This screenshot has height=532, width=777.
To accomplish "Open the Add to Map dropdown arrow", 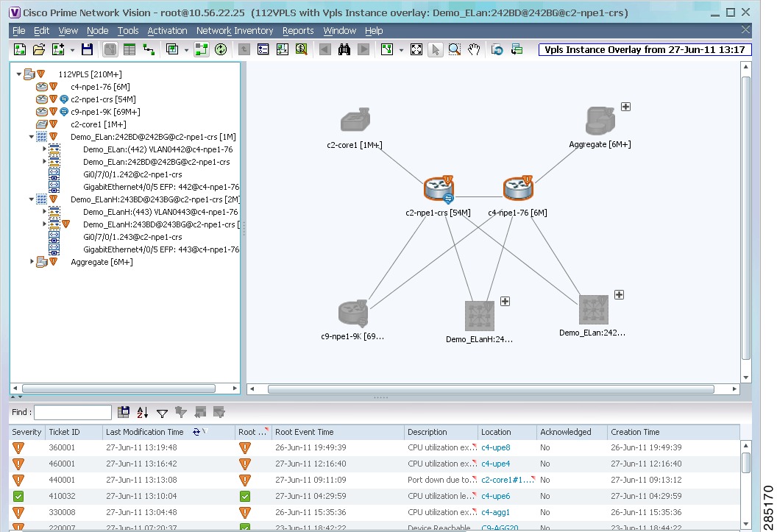I will (72, 50).
